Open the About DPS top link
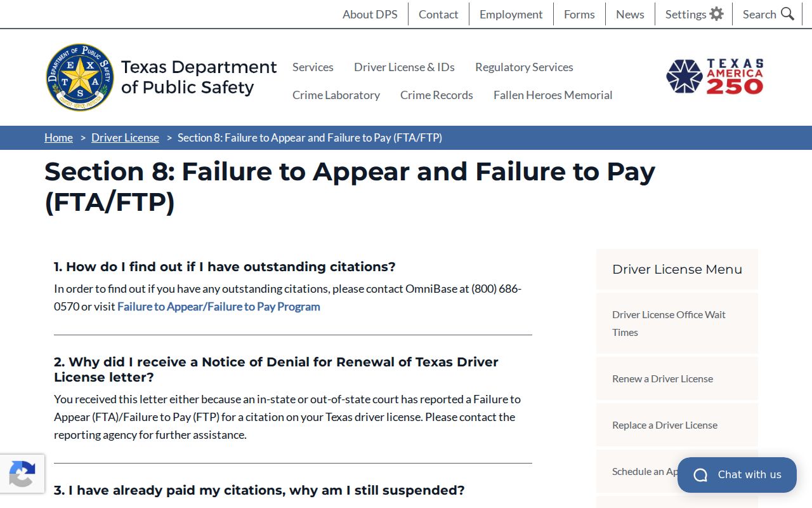This screenshot has height=508, width=812. 370,14
